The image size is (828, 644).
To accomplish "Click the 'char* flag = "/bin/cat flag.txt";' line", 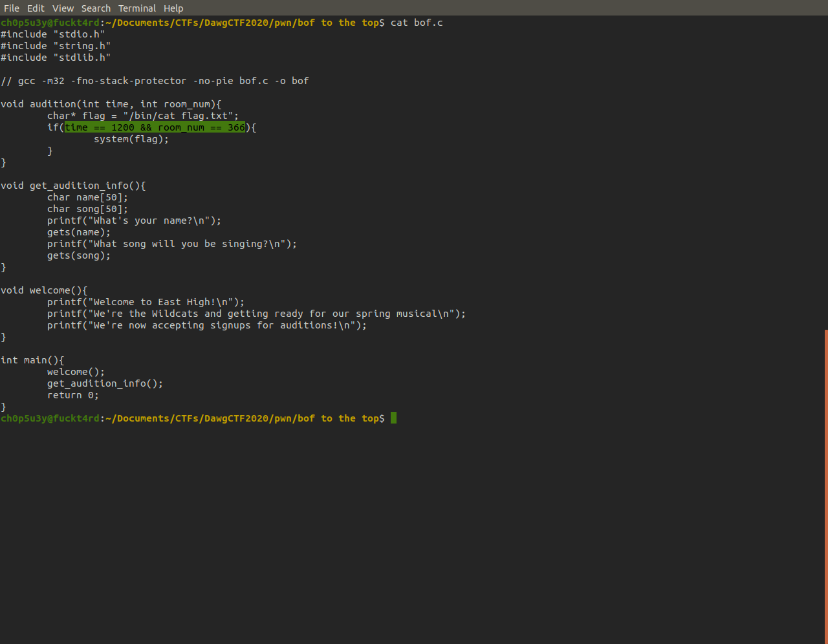I will [x=143, y=116].
